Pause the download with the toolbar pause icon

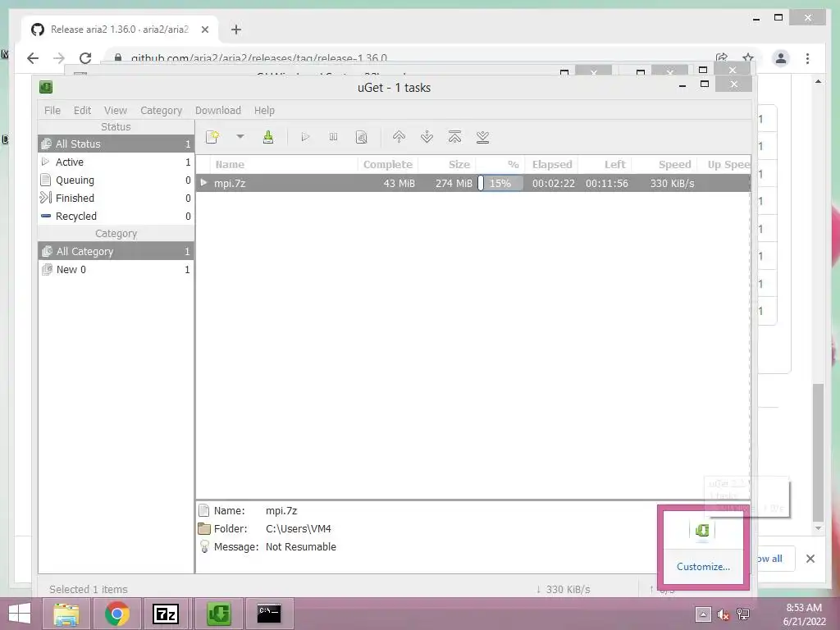click(333, 137)
